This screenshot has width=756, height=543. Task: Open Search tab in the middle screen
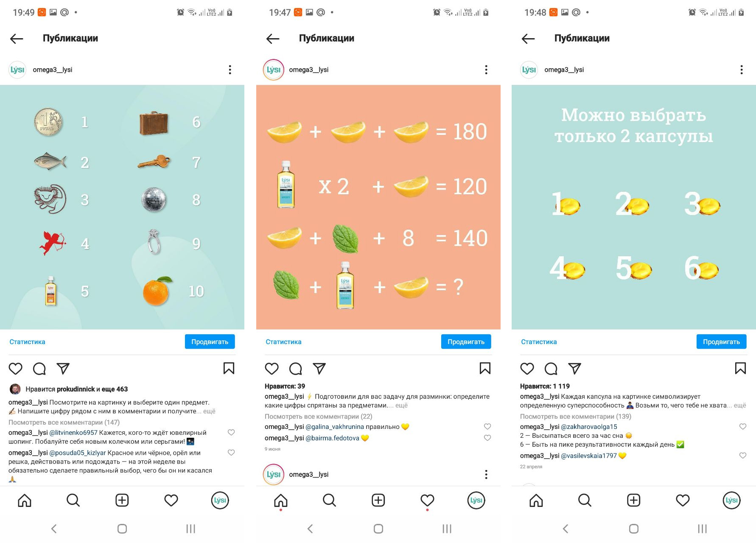(x=329, y=501)
